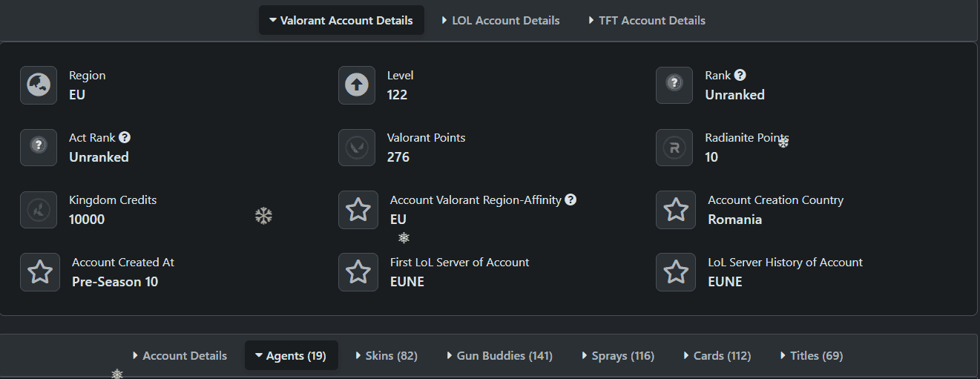Click the Kingdom Credits icon

coord(39,210)
